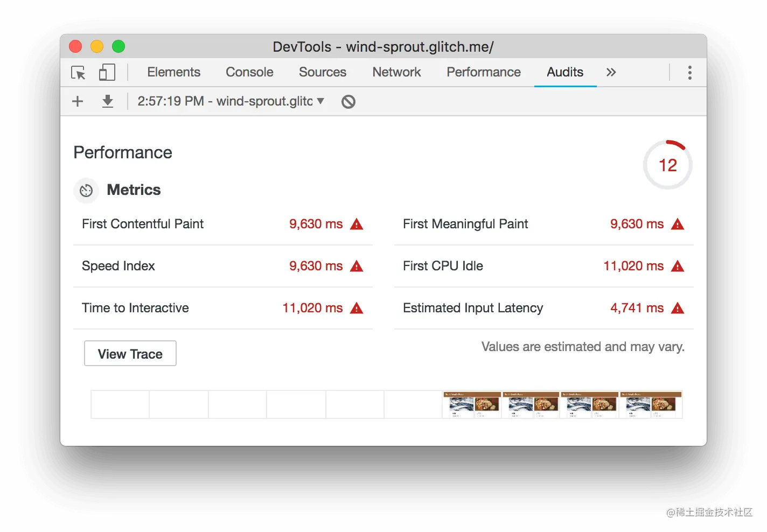Screen dimensions: 767x532
Task: Click warning icon beside First Meaningful Paint
Action: [678, 224]
